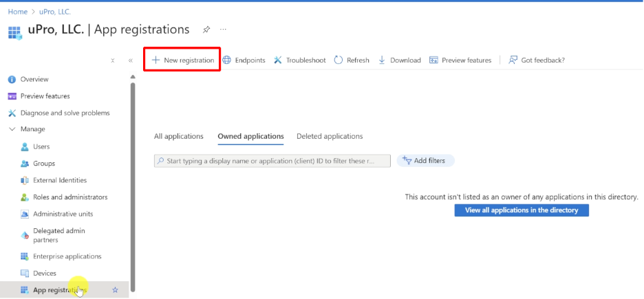Open the Troubleshoot tool icon

click(278, 60)
